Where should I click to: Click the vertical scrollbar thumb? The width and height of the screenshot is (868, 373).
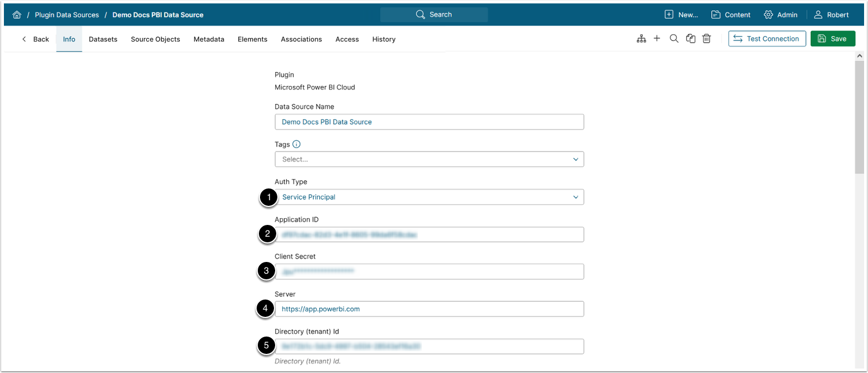click(859, 117)
